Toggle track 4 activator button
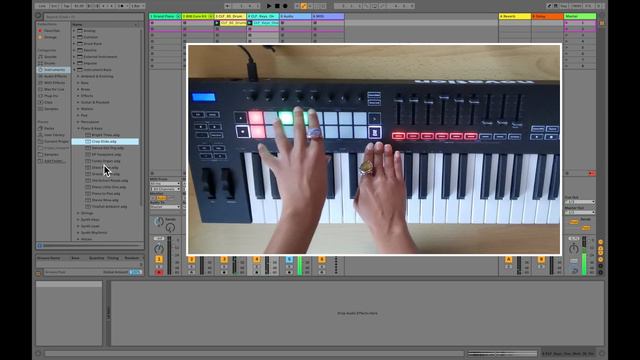 (x=257, y=260)
